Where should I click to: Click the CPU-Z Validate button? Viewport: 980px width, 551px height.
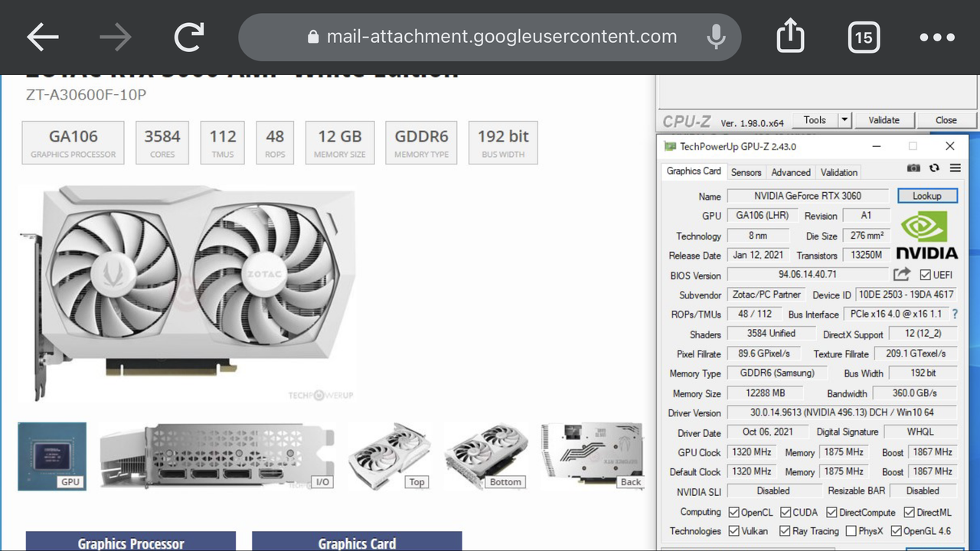click(x=884, y=120)
